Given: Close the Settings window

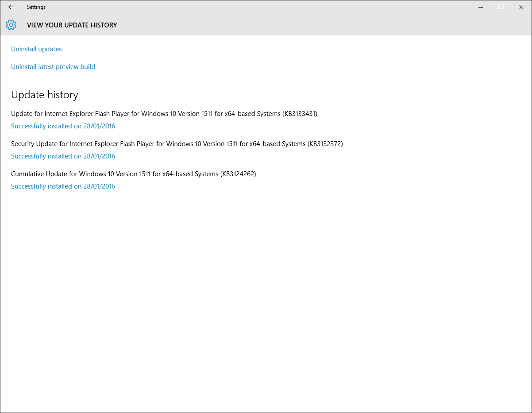Looking at the screenshot, I should pyautogui.click(x=521, y=7).
